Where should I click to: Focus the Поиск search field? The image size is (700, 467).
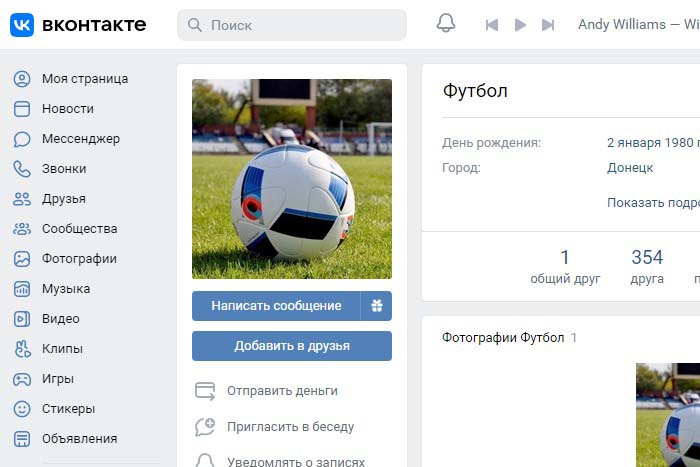tap(292, 25)
